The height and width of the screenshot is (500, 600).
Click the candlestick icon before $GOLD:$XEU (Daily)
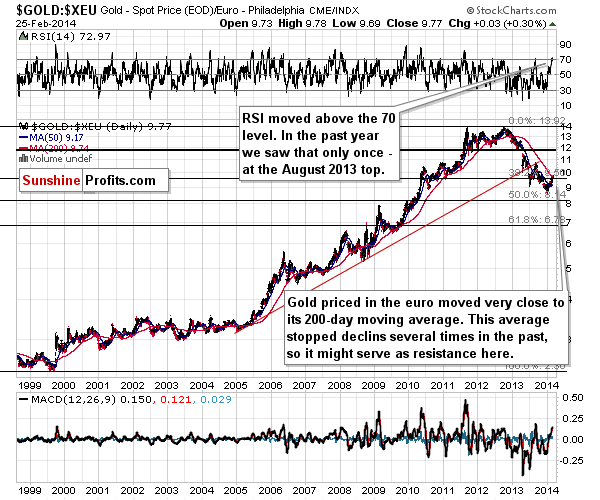(x=24, y=126)
